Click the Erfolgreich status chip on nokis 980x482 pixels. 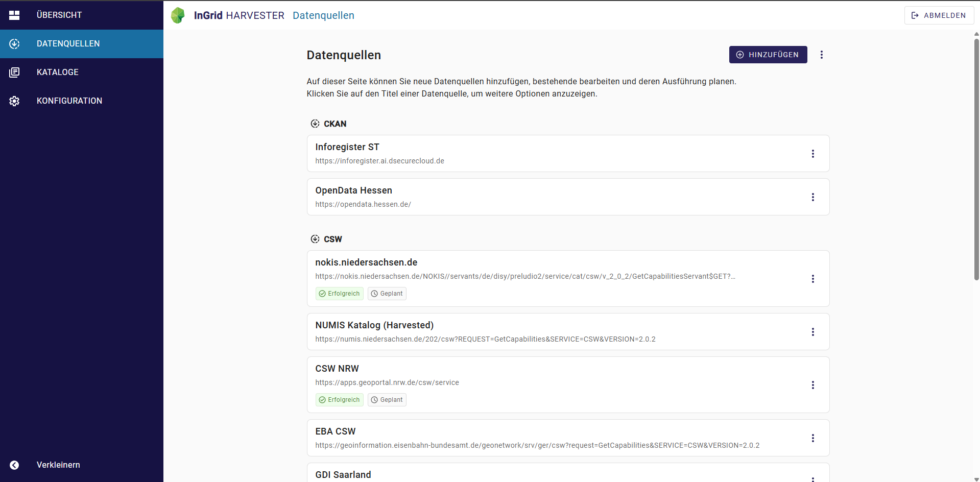click(x=340, y=294)
